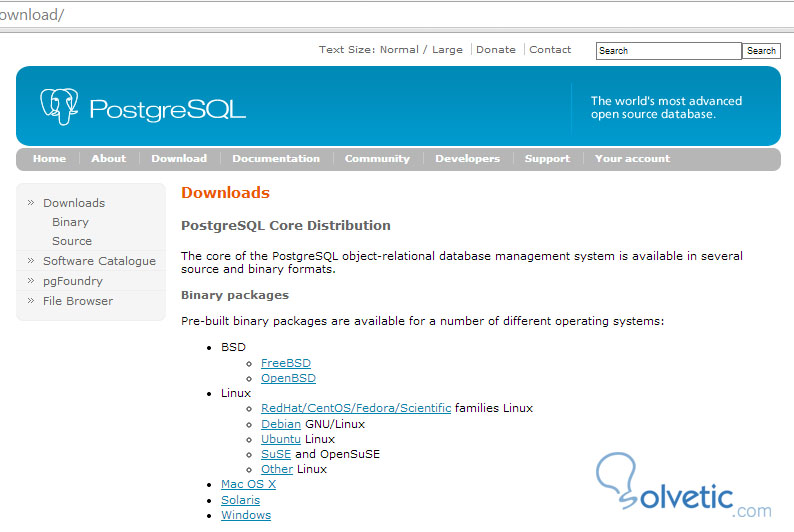Screen dimensions: 794x532
Task: Open the Developers navigation item
Action: [467, 158]
